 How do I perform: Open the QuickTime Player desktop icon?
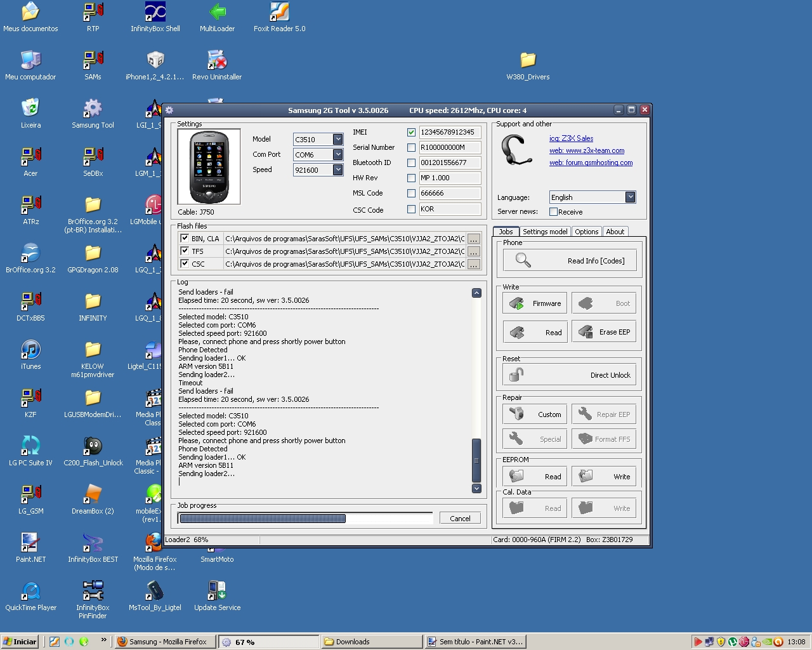[x=30, y=596]
